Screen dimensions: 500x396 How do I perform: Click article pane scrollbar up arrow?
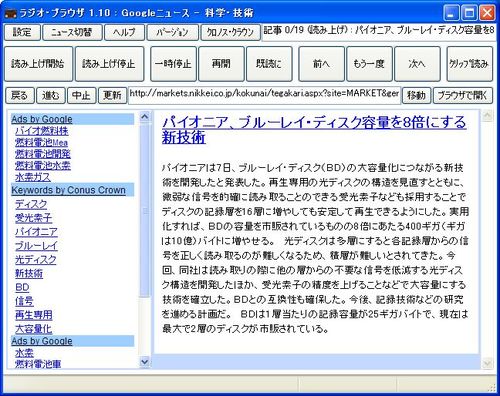487,116
